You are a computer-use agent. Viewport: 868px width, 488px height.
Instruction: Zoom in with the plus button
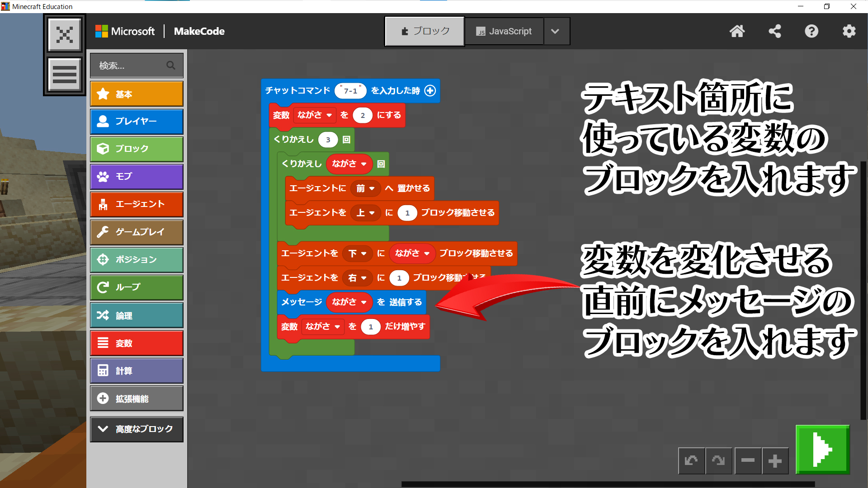(x=775, y=461)
